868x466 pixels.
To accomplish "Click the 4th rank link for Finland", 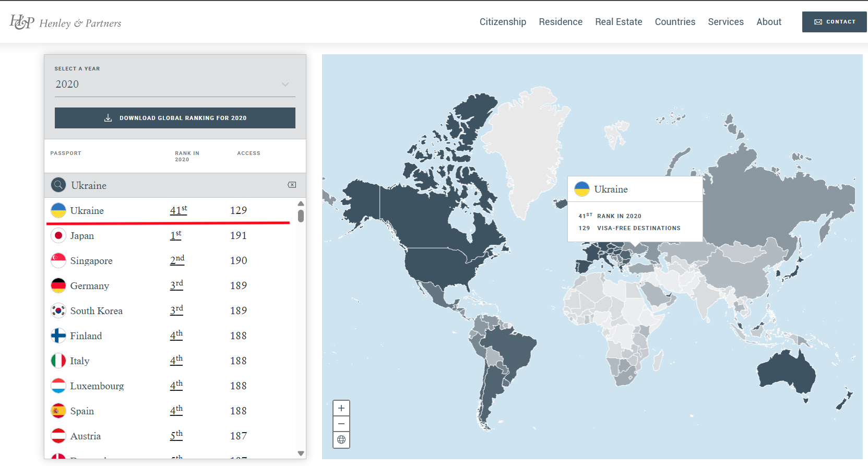I will tap(176, 336).
